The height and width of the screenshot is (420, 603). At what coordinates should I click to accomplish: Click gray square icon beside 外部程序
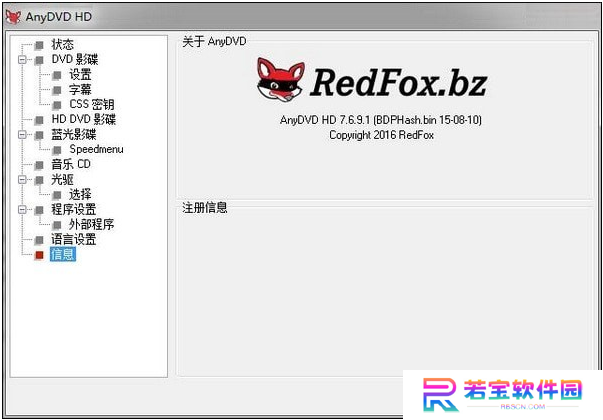[57, 225]
